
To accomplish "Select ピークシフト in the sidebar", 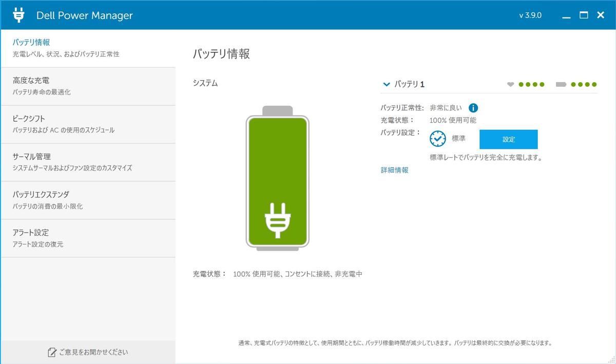I will [x=88, y=124].
